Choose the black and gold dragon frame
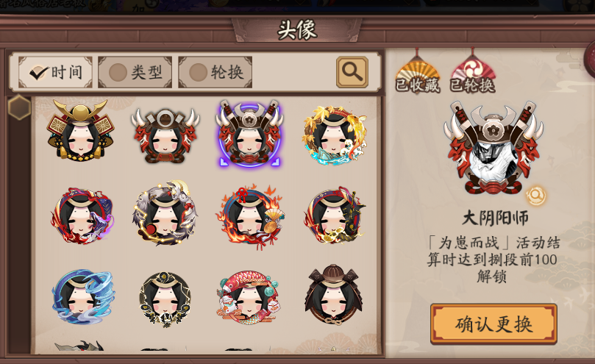This screenshot has width=595, height=364. coord(335,215)
